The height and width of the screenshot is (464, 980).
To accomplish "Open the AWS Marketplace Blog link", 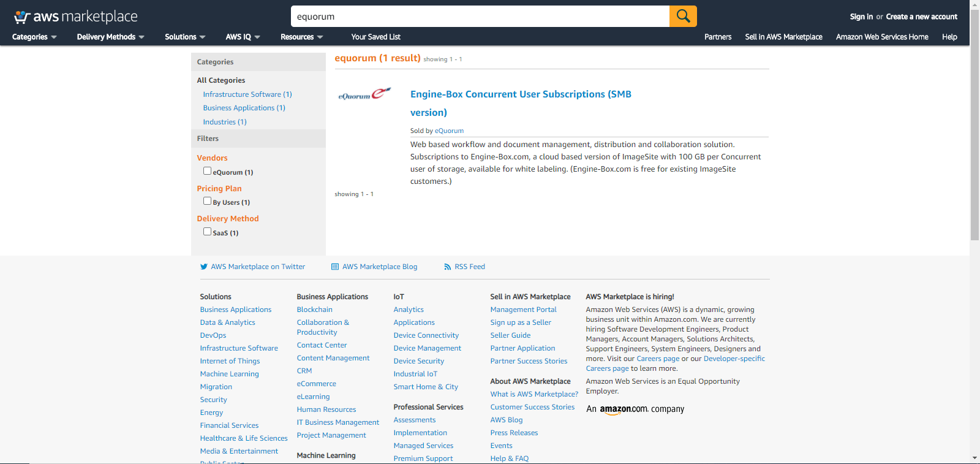I will [374, 267].
